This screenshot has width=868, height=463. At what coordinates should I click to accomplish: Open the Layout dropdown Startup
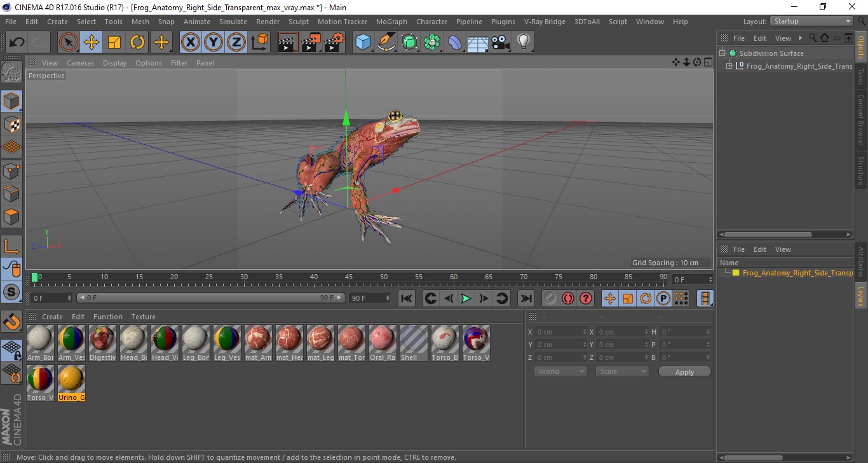[x=811, y=22]
